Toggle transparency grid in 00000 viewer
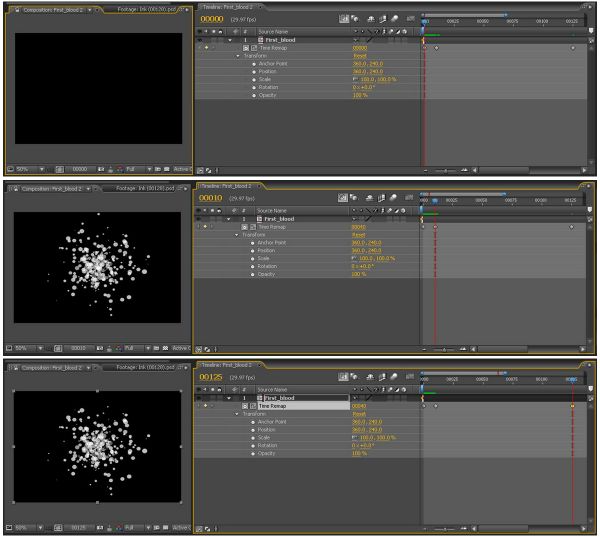This screenshot has width=600, height=537. click(167, 169)
